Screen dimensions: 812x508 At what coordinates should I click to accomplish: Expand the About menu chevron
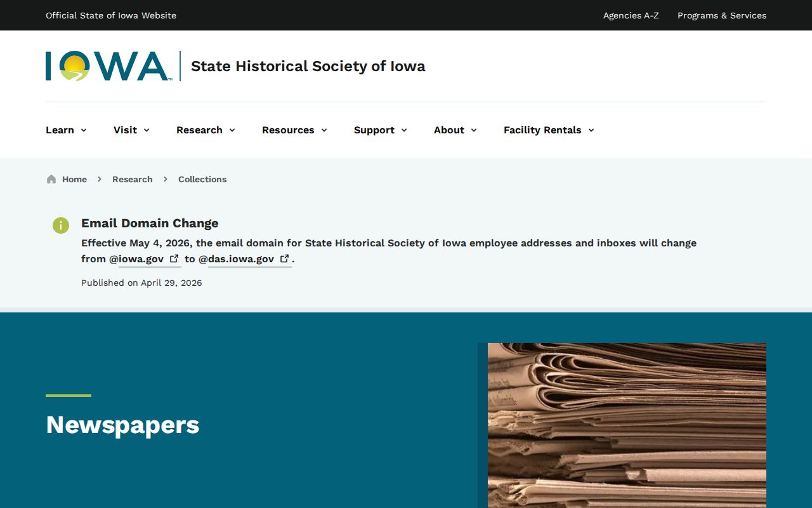click(x=473, y=130)
